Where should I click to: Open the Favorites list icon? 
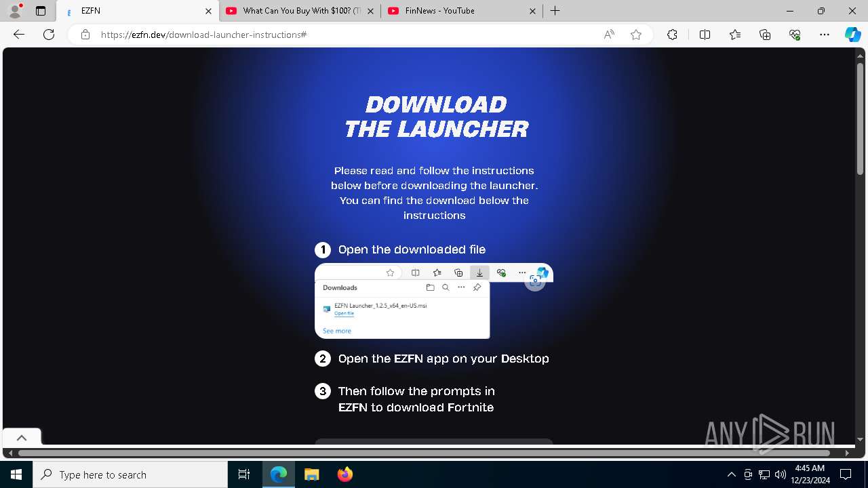click(x=735, y=35)
